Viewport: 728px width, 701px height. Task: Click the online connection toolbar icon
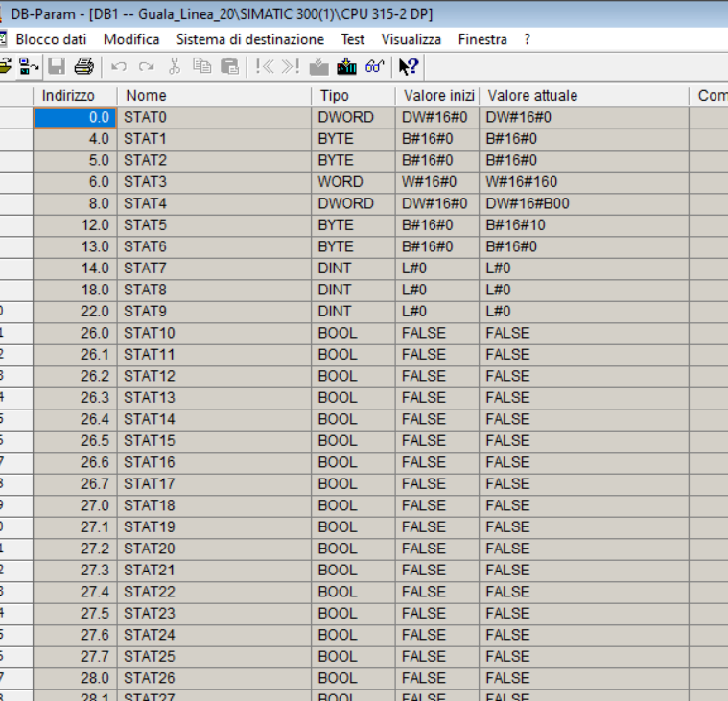pos(29,66)
